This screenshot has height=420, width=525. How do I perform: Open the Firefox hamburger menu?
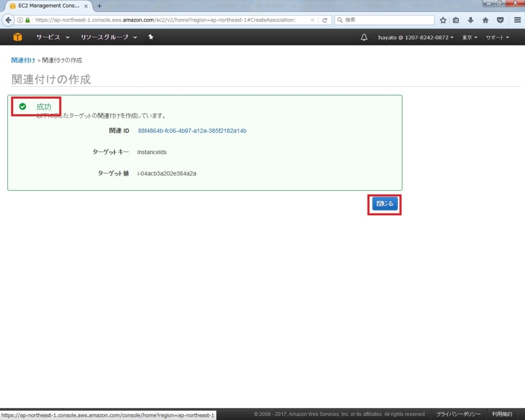(x=517, y=20)
